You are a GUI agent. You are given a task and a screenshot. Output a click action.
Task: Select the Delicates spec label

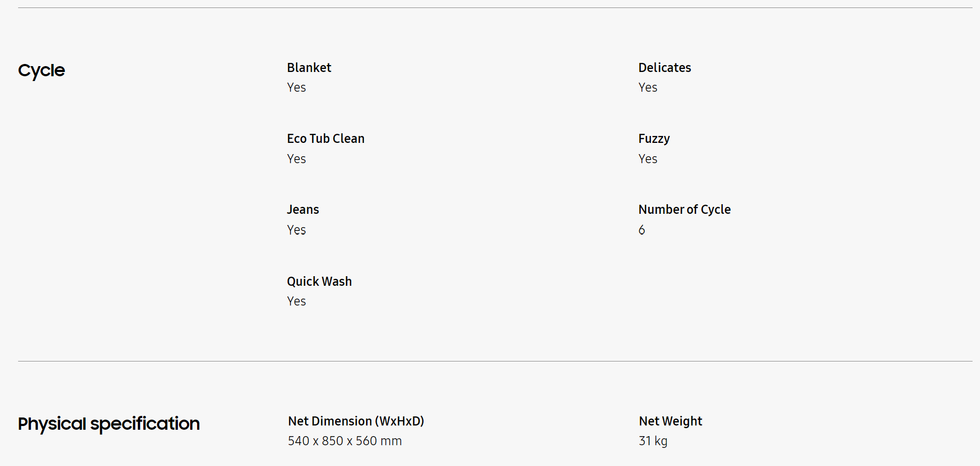point(665,68)
